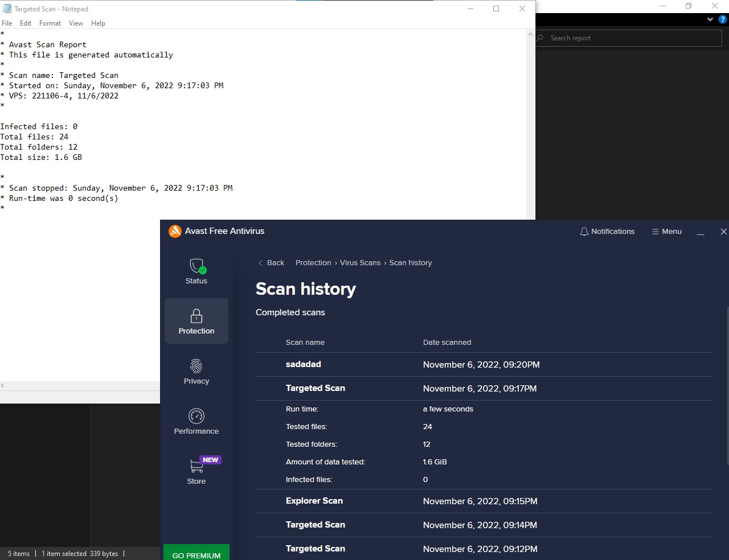Follow the Virus Scans breadcrumb link
729x560 pixels.
click(360, 263)
